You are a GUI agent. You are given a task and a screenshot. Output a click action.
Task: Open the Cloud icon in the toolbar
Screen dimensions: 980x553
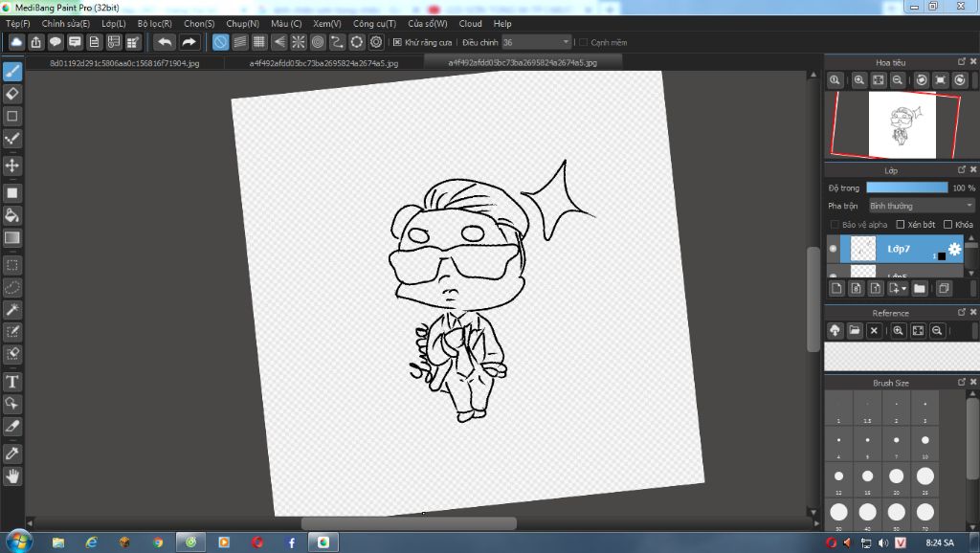16,42
